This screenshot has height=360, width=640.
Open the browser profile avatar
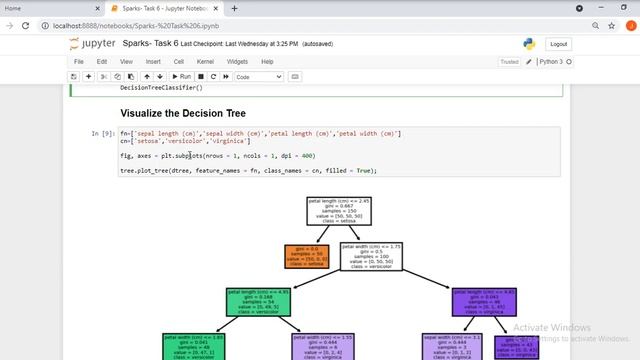pyautogui.click(x=631, y=26)
